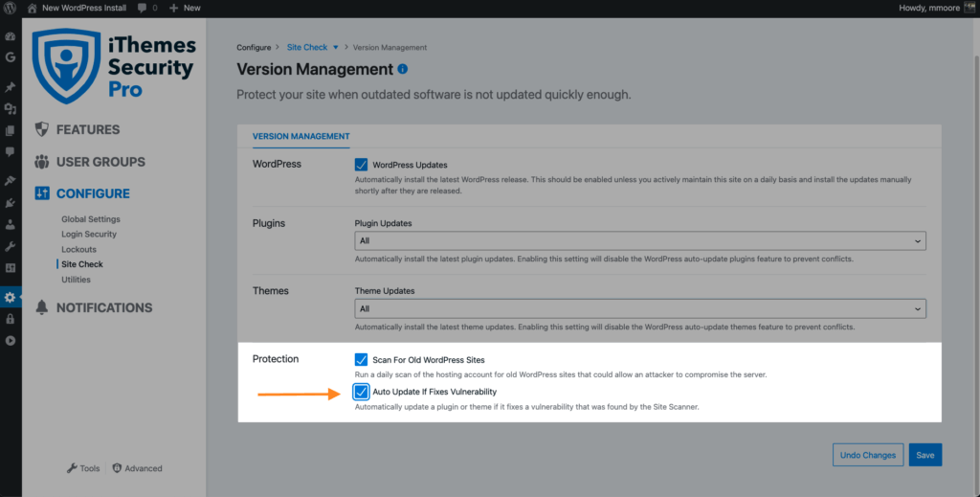Select the Version Management tab

pos(301,137)
